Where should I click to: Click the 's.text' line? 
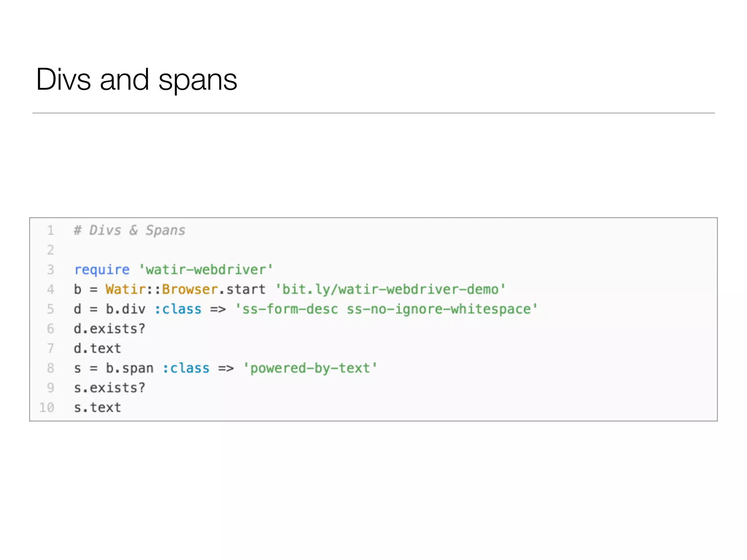tap(97, 408)
